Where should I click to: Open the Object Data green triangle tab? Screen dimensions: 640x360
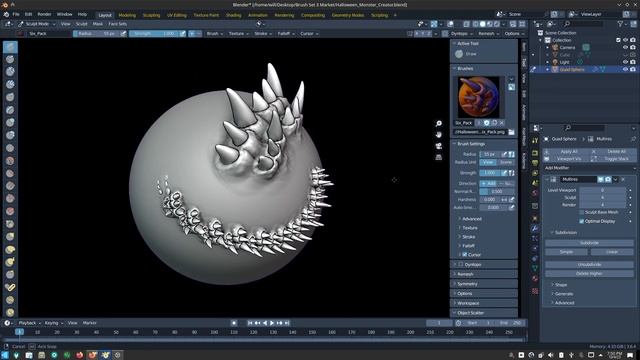coord(535,268)
